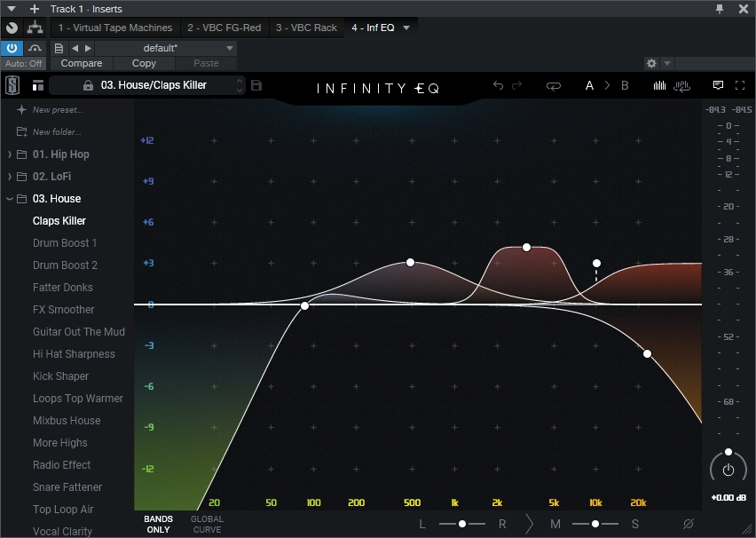
Task: Switch to GLOBAL CURVE view
Action: coord(207,524)
